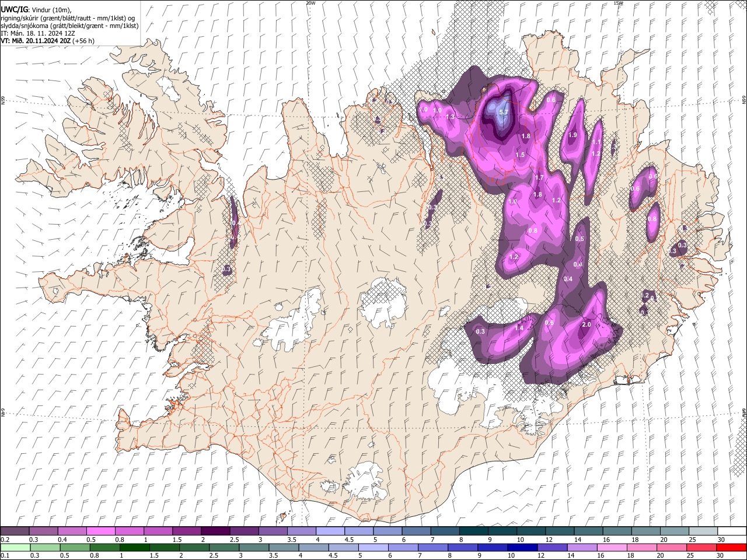Pick the 4 pale periwinkle swatch in snow scale

331,531
